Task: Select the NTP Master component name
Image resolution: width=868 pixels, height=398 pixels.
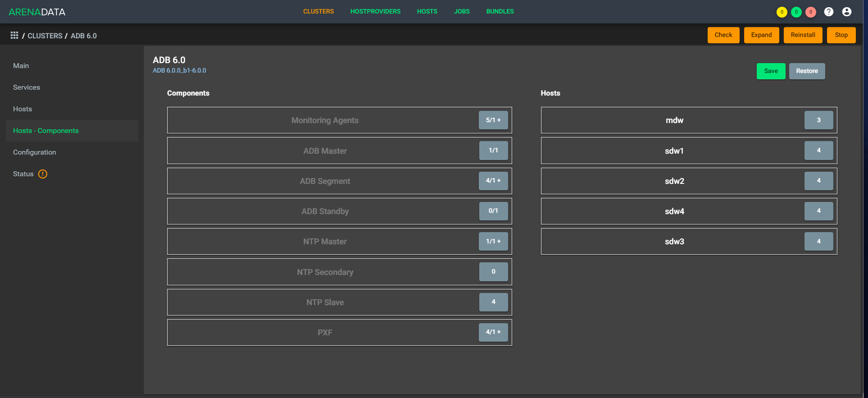Action: [325, 242]
